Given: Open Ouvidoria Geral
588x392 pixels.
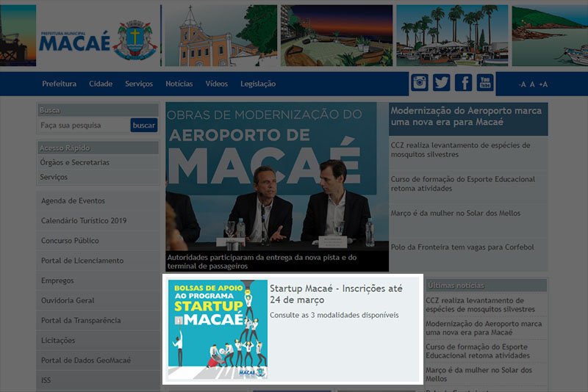Looking at the screenshot, I should [x=68, y=301].
